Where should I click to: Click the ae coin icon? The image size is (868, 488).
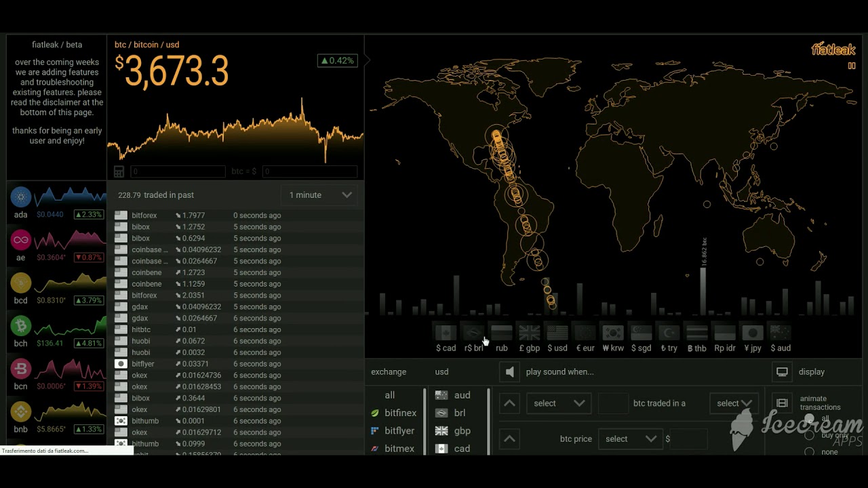[21, 240]
